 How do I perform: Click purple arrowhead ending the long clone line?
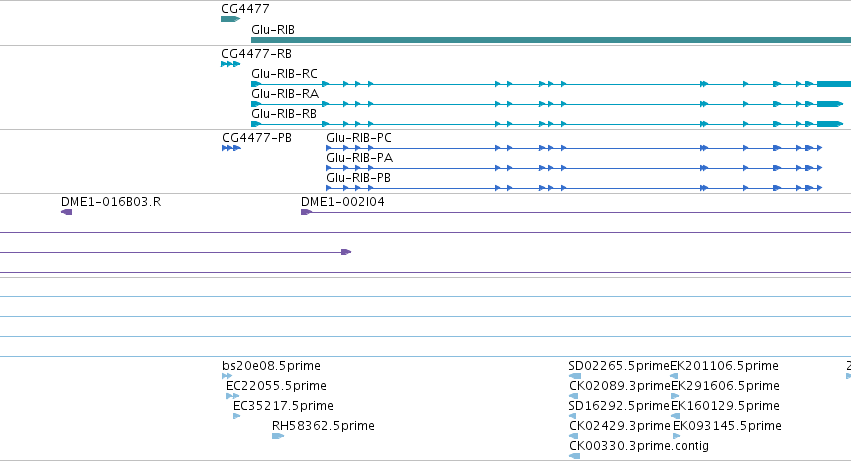(x=346, y=252)
